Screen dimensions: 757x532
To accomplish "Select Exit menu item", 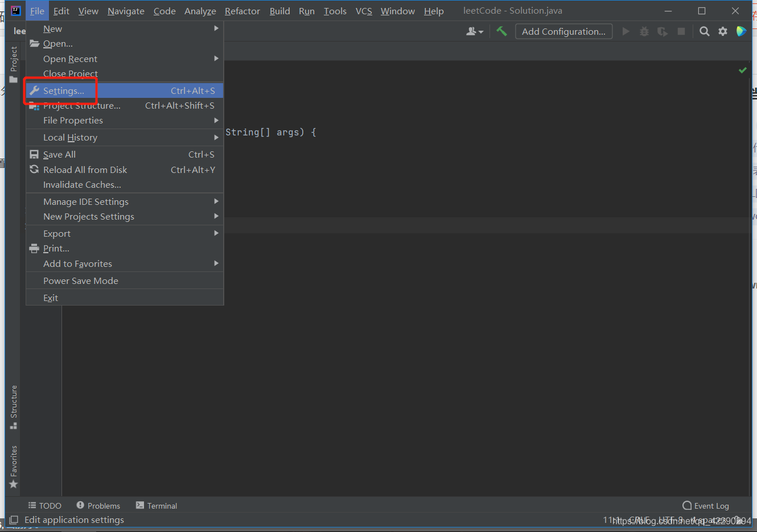I will [x=125, y=298].
